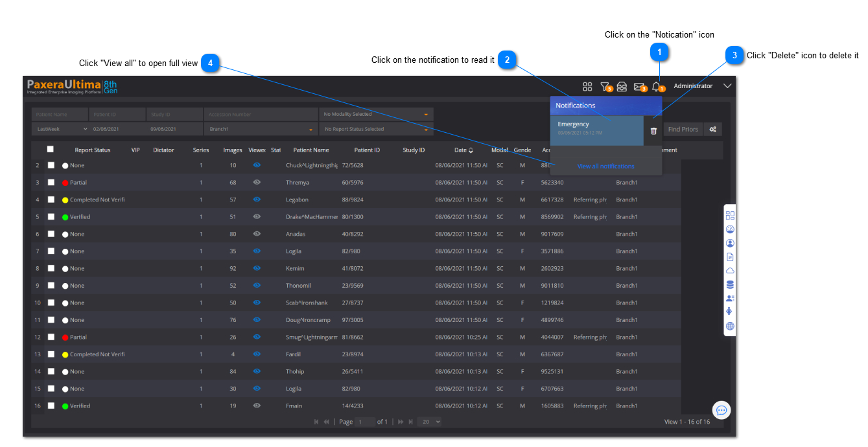
Task: Toggle the select-all checkbox in header
Action: (51, 150)
